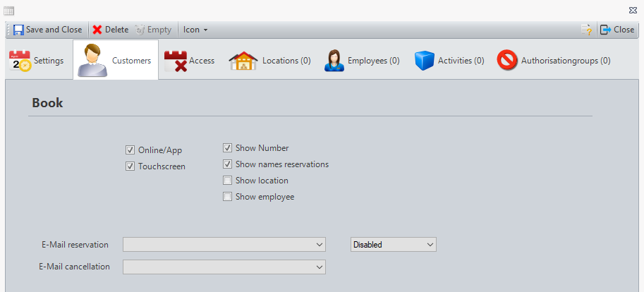
Task: Enable the Show location checkbox
Action: 228,181
